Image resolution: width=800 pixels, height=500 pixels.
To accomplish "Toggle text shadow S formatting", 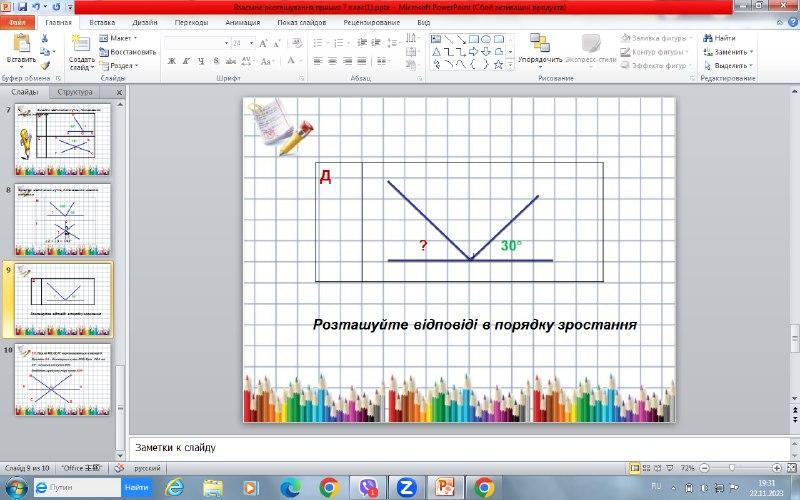I will tap(216, 61).
